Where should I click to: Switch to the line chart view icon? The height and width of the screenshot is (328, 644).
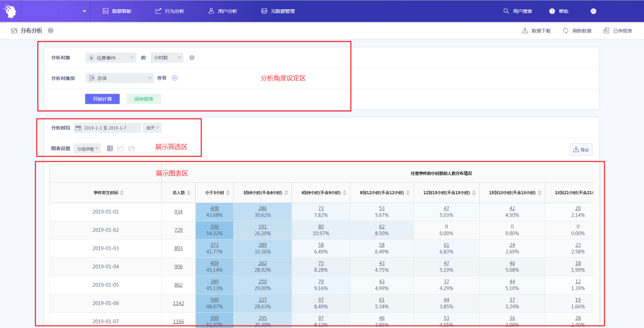pyautogui.click(x=121, y=148)
